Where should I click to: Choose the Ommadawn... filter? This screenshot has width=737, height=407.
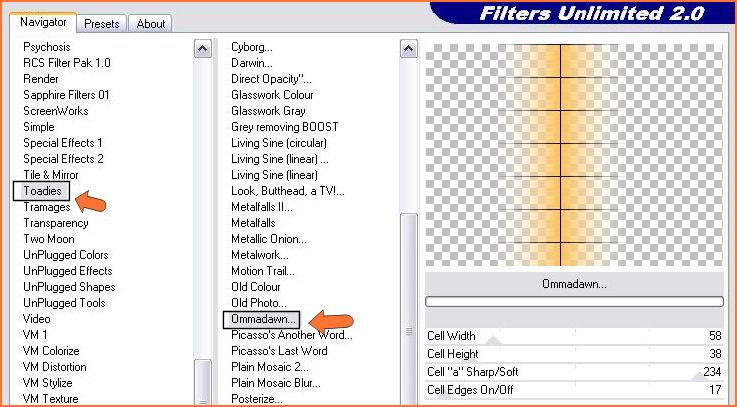(x=259, y=319)
